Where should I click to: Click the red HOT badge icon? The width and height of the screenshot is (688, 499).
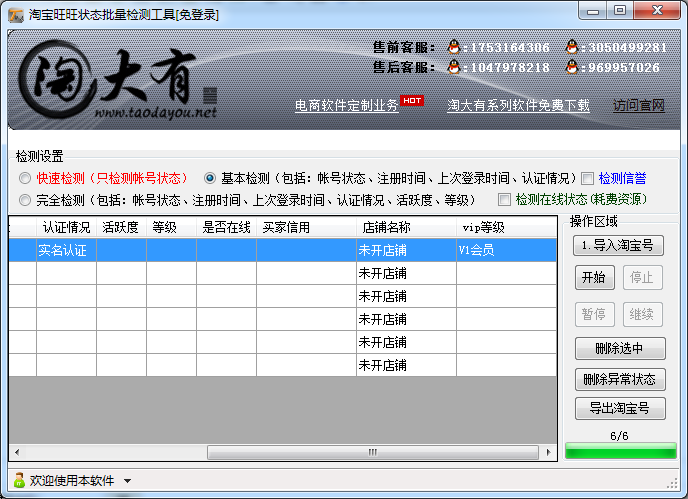point(411,100)
